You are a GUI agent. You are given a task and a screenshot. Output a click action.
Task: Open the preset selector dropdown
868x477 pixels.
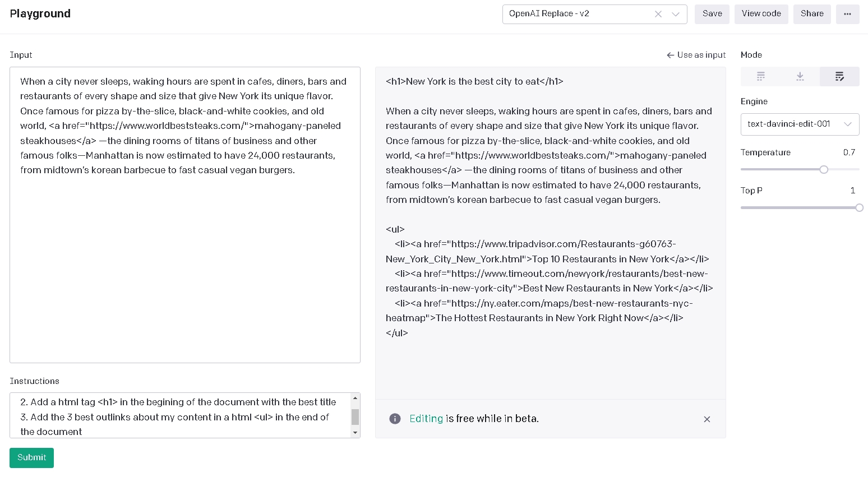point(676,14)
